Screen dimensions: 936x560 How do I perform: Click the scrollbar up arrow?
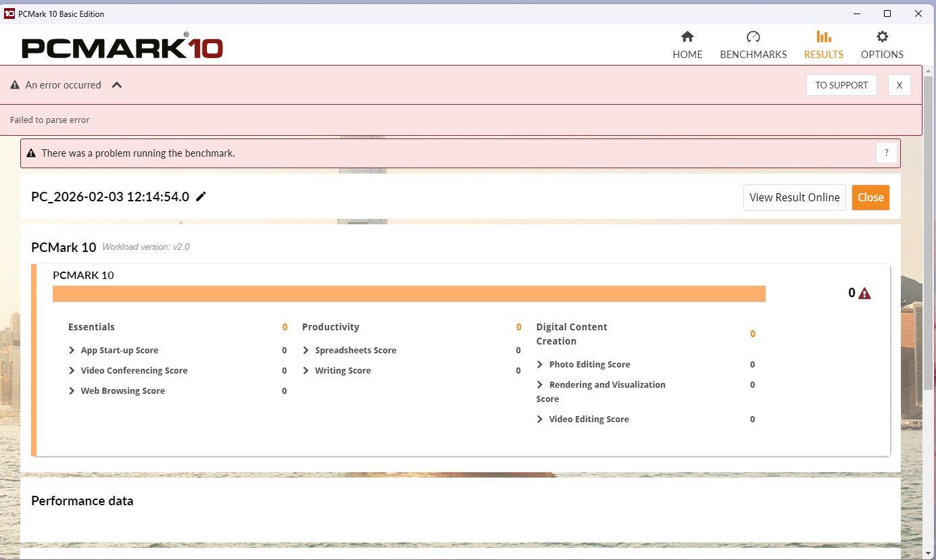click(x=929, y=71)
